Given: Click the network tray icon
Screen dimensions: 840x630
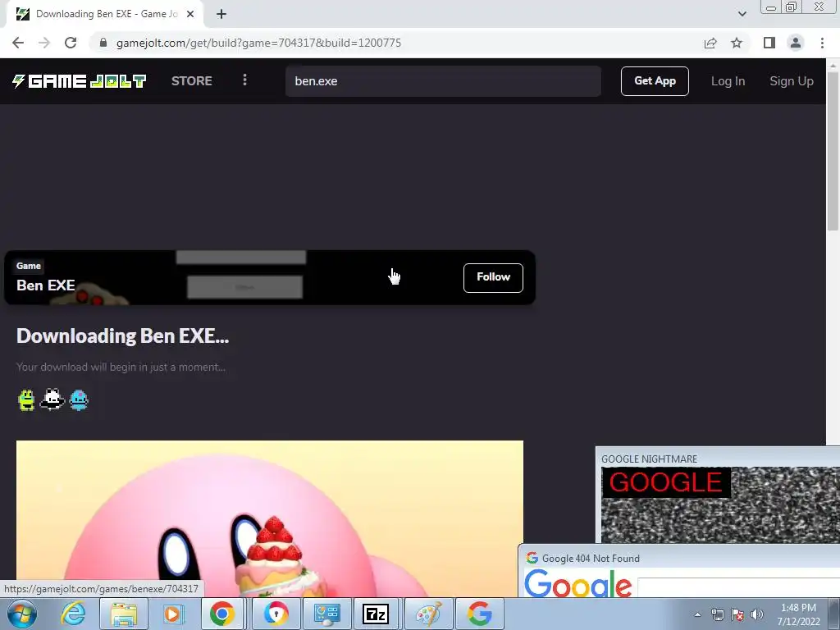Looking at the screenshot, I should tap(717, 614).
